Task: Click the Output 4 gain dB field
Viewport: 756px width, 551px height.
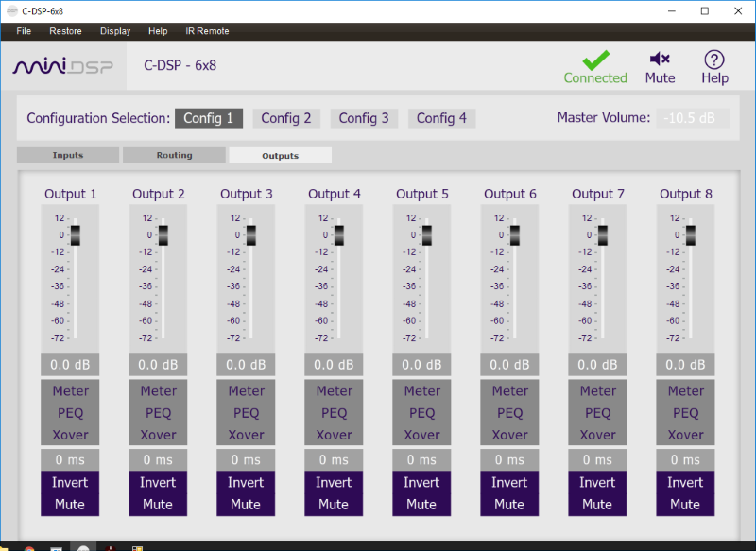Action: tap(334, 365)
